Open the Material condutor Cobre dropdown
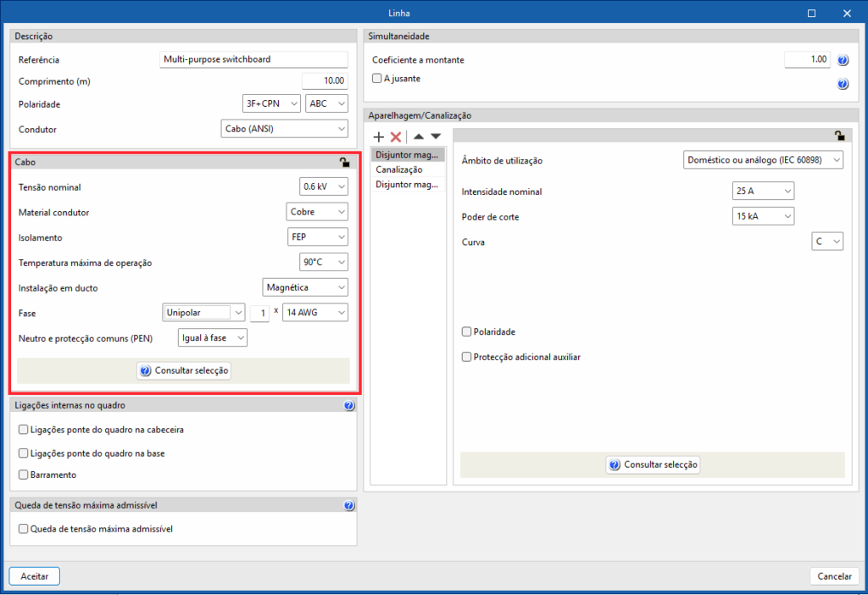 [317, 212]
